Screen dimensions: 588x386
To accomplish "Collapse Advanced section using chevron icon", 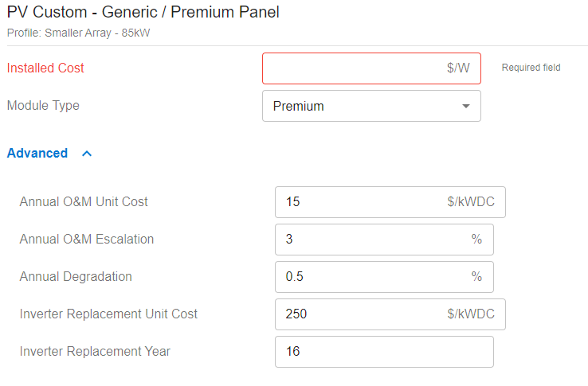I will pyautogui.click(x=87, y=154).
